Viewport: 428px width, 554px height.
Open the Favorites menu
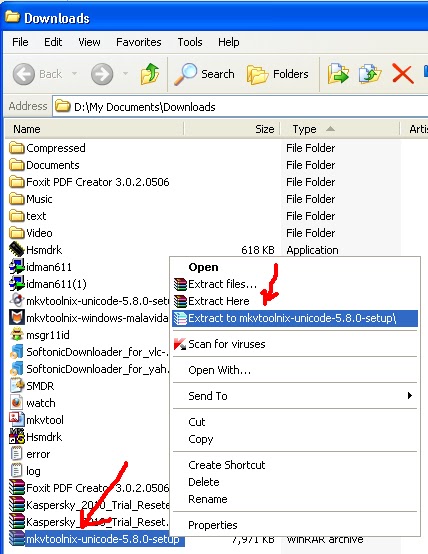point(139,42)
